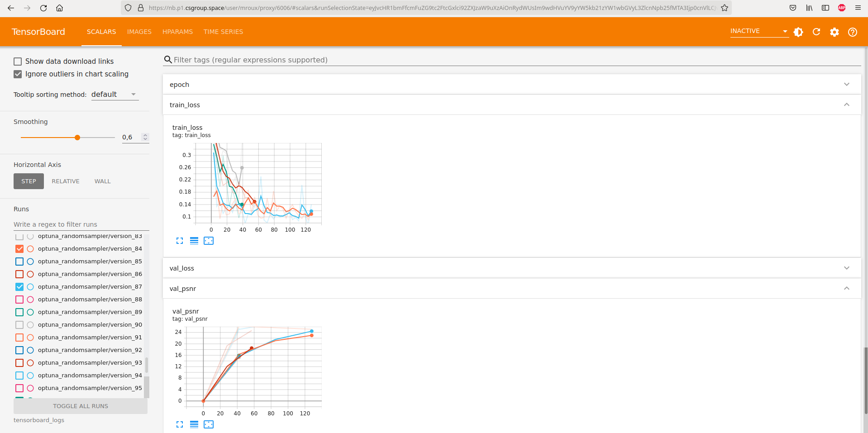
Task: Open Tooltip sorting method dropdown
Action: pos(114,94)
